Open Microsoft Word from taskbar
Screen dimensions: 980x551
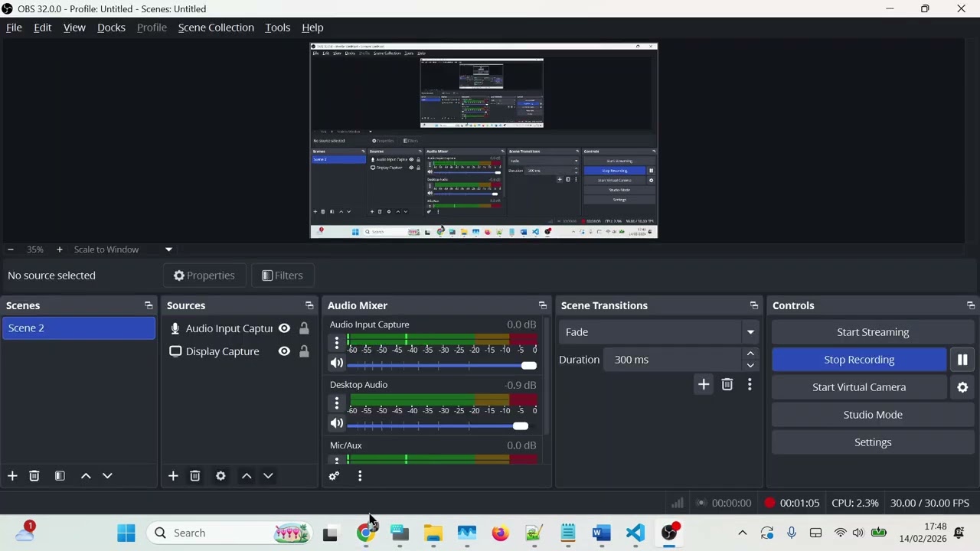pos(601,533)
